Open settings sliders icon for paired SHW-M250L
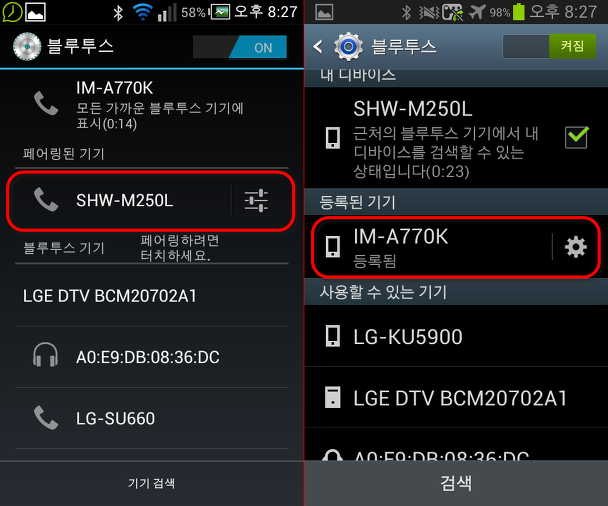The height and width of the screenshot is (506, 608). point(256,200)
